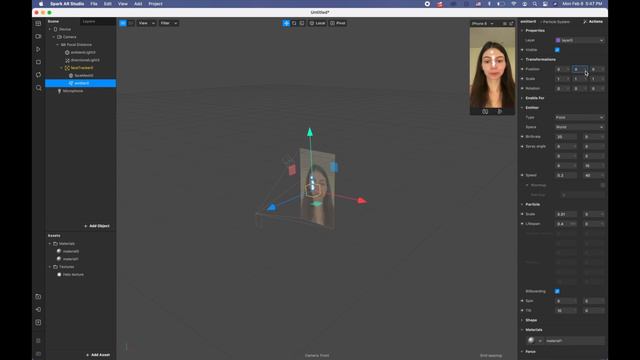Collapse the face tracker node in Scene
640x360 pixels.
point(61,68)
